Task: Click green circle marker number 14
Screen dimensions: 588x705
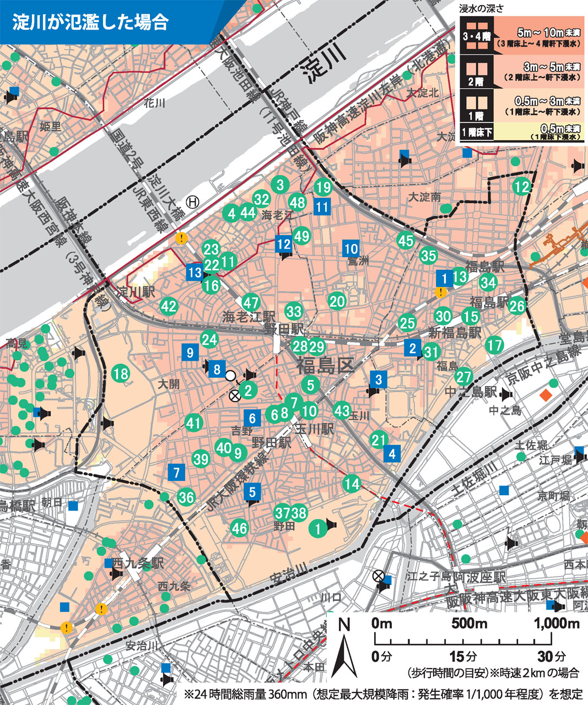Action: coord(352,484)
